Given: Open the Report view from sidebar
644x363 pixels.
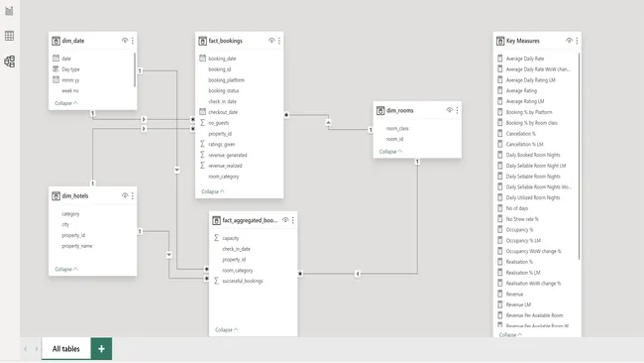Looking at the screenshot, I should pyautogui.click(x=9, y=11).
